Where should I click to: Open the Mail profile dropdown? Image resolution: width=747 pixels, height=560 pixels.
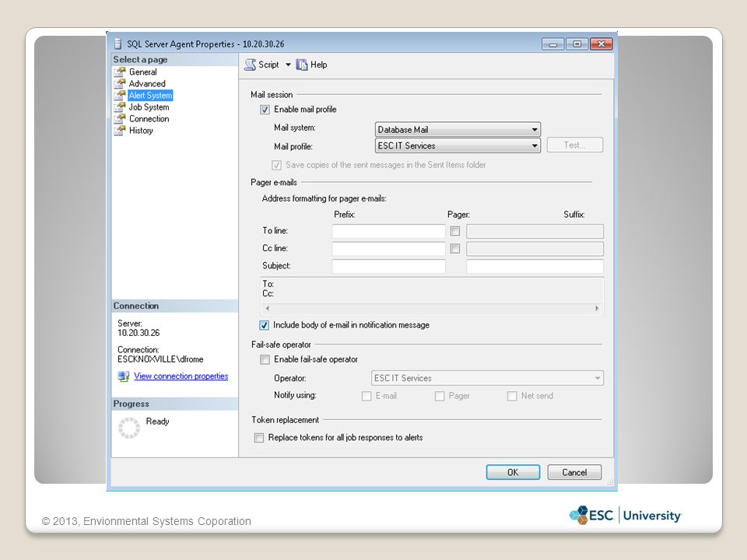(458, 145)
